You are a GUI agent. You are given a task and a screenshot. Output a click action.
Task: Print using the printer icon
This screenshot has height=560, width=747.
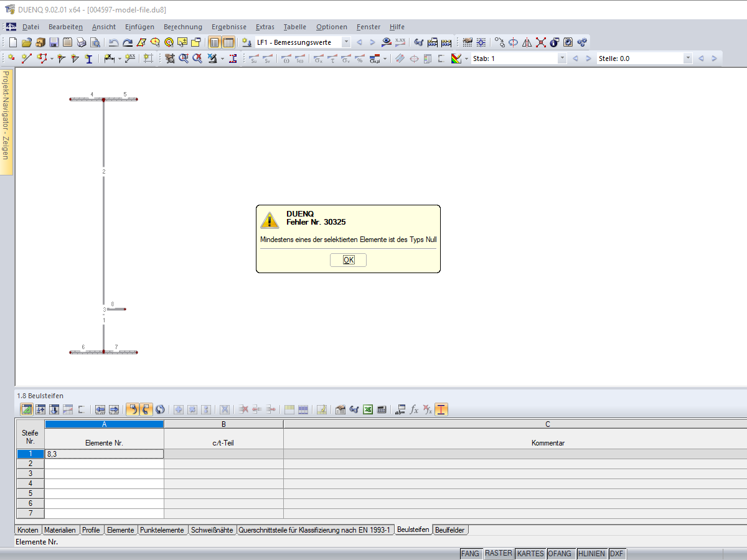81,42
